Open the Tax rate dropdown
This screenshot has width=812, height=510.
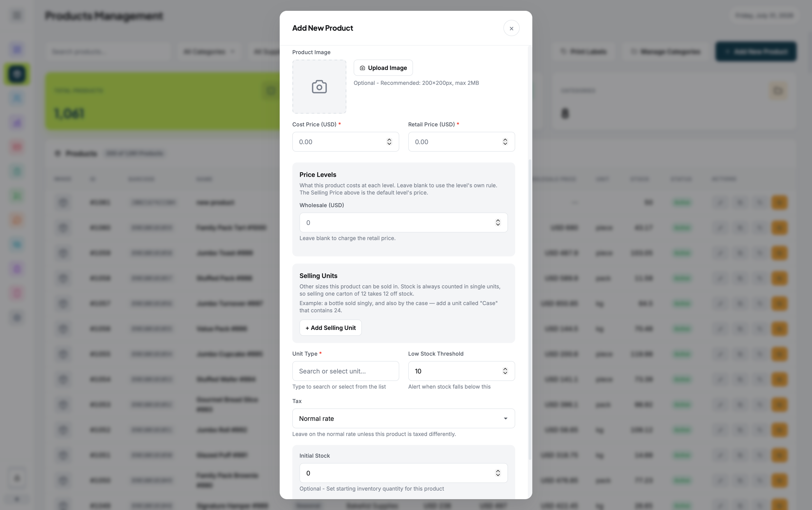404,419
